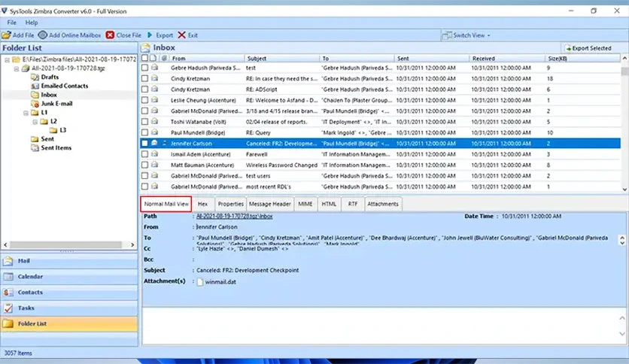Check the 'test' email from Gebre Hadush

pos(144,68)
